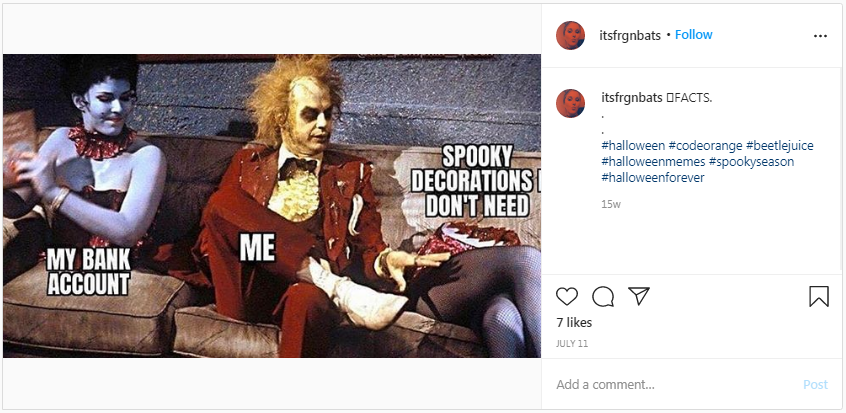
Task: View the 7 likes list
Action: pyautogui.click(x=574, y=322)
